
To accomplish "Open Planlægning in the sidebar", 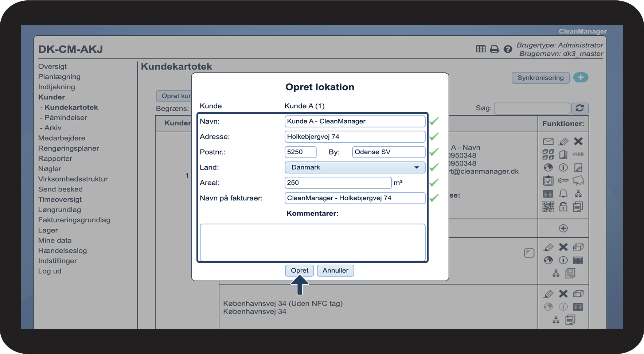I will tap(59, 77).
